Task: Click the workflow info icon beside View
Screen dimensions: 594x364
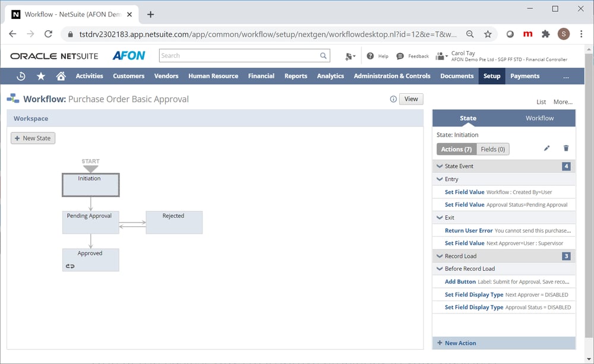Action: pyautogui.click(x=393, y=99)
